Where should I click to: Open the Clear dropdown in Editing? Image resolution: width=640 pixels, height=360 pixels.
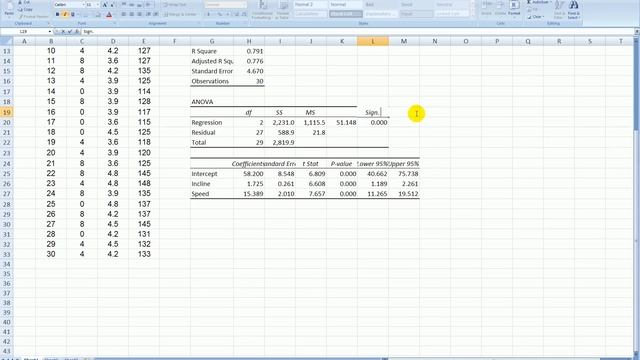pos(536,17)
